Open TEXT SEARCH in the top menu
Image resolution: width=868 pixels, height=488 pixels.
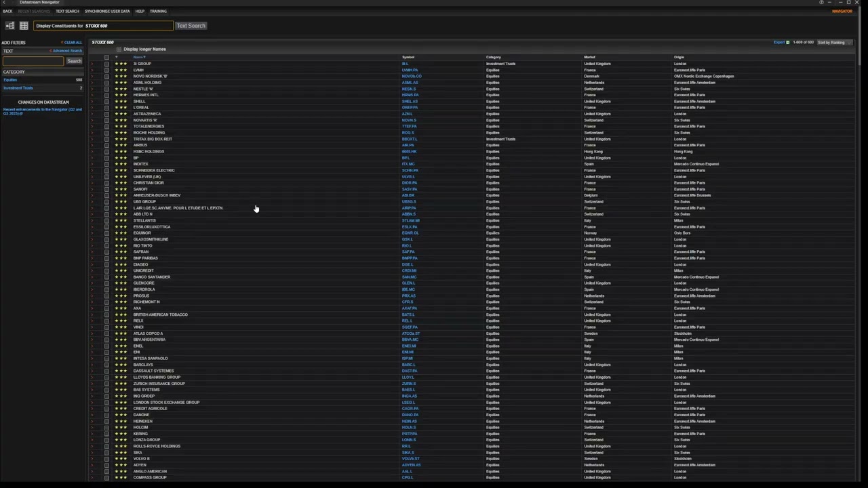point(67,12)
